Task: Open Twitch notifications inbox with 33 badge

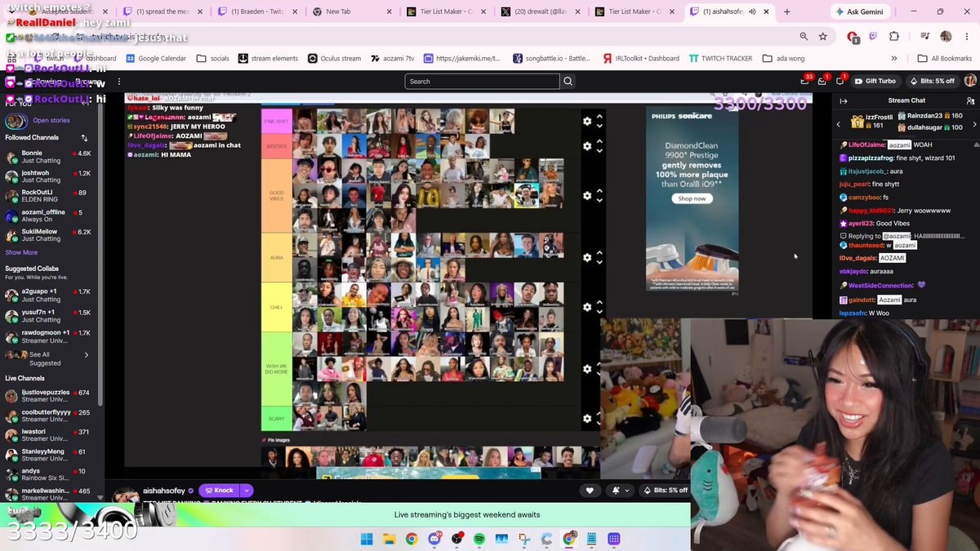Action: [x=805, y=81]
